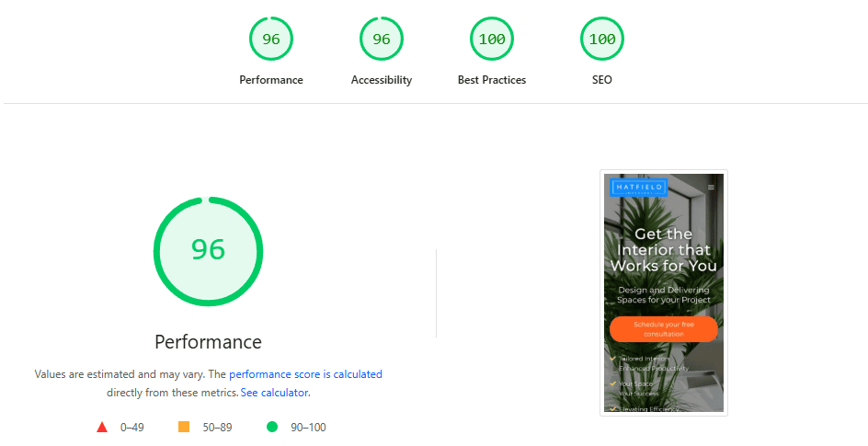Click the Hatfield logo in the preview

pyautogui.click(x=638, y=188)
